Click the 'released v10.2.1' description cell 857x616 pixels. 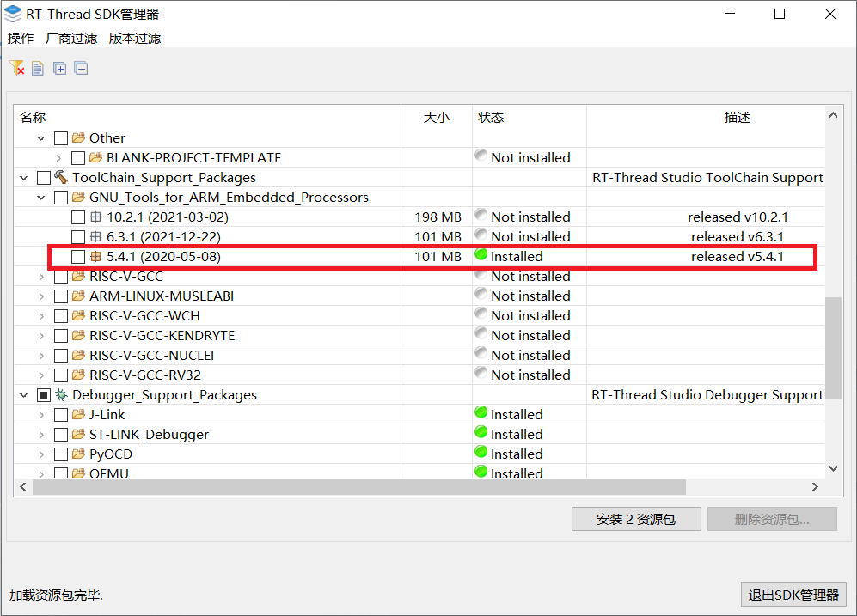point(738,217)
